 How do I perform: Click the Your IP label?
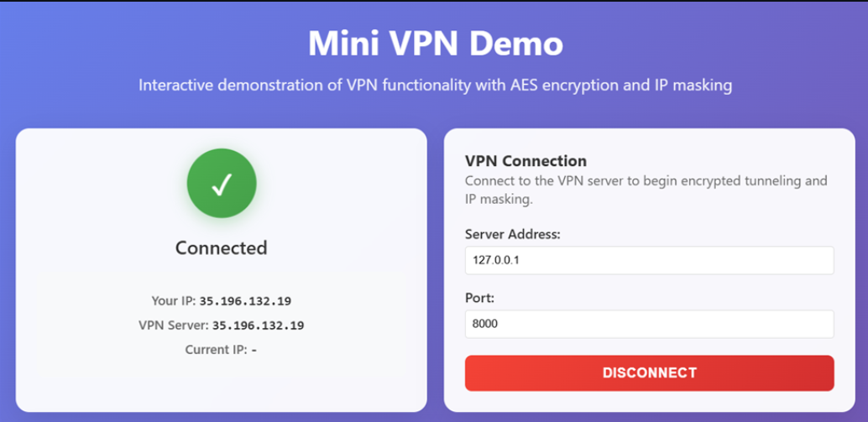coord(173,301)
